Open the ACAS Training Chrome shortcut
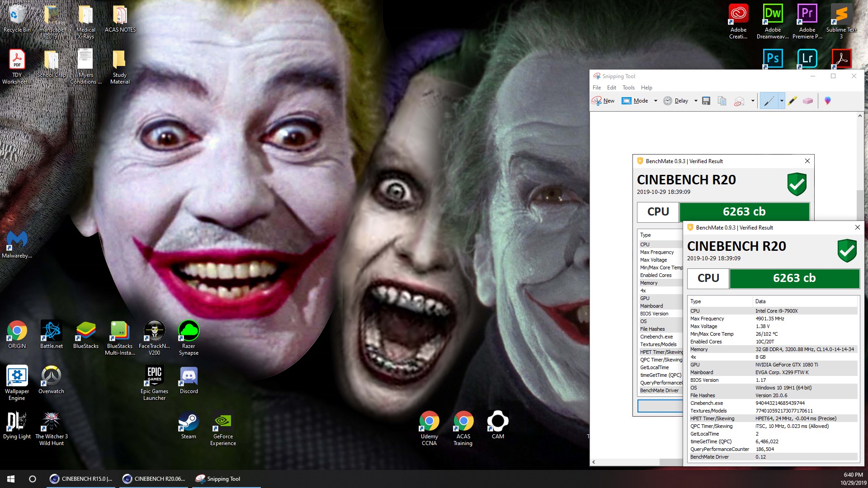The width and height of the screenshot is (868, 488). 463,428
